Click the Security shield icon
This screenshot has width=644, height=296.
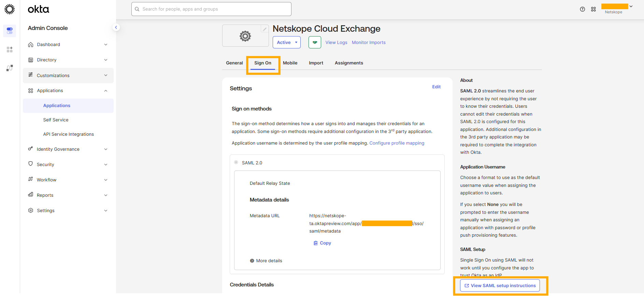tap(31, 164)
